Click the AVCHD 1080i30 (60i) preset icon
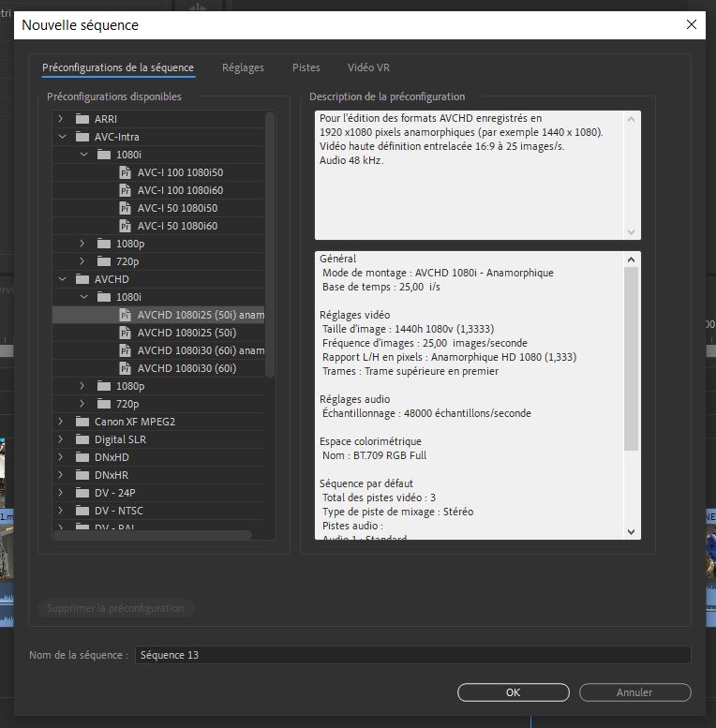 pos(126,368)
